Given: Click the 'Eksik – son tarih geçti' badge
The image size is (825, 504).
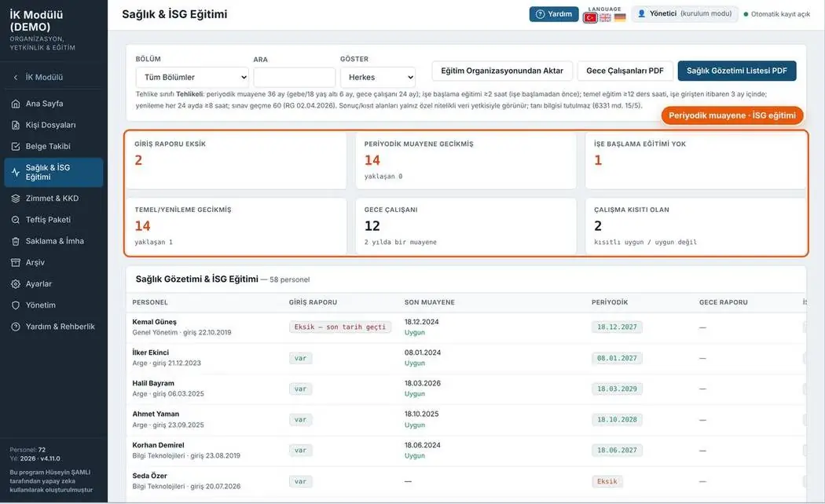Looking at the screenshot, I should tap(340, 327).
